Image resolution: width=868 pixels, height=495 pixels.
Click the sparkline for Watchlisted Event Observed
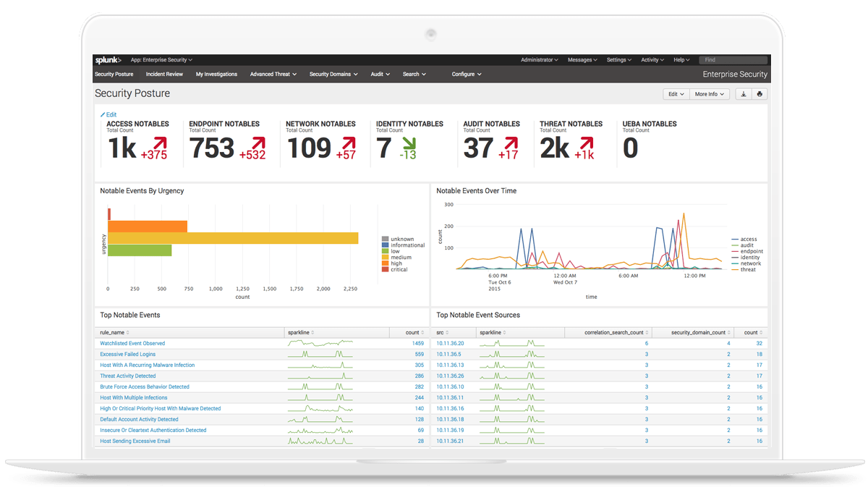tap(320, 343)
